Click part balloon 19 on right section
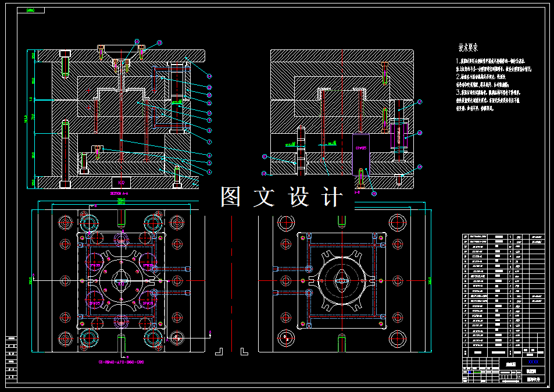554x392 pixels. click(x=420, y=167)
